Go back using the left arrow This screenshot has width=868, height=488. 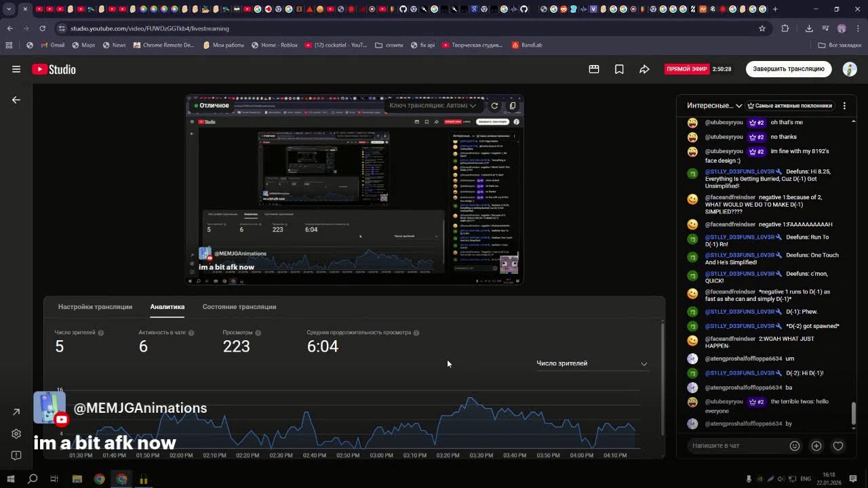pos(16,100)
